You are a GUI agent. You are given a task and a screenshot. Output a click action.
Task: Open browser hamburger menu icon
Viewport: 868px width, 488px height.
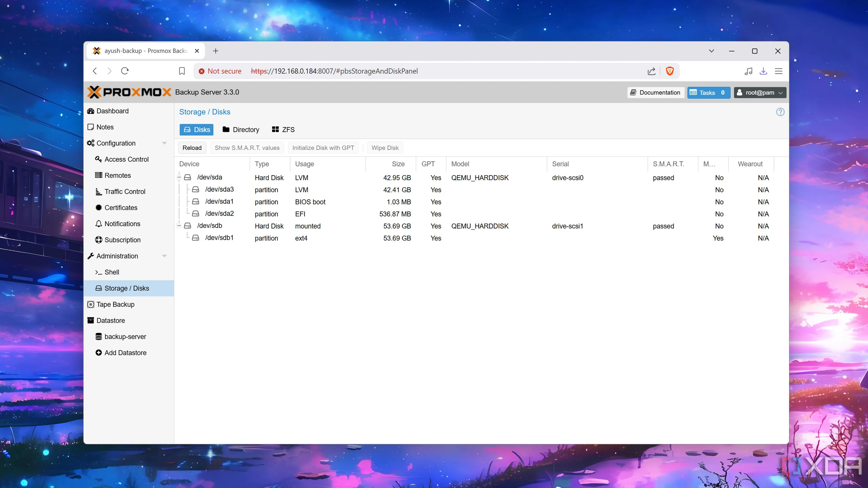(x=778, y=71)
